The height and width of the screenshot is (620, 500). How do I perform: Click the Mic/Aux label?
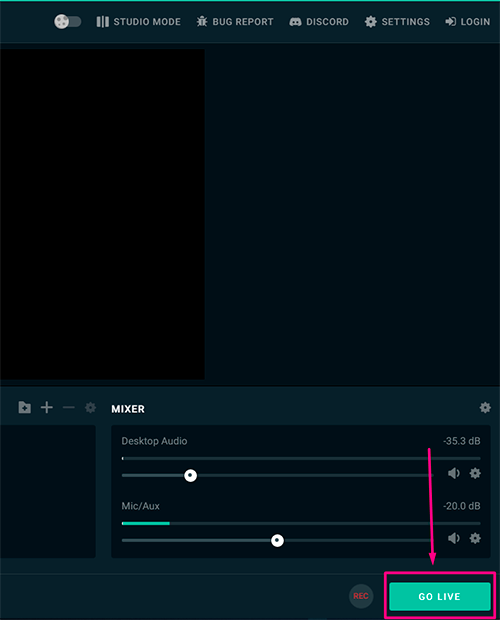[x=140, y=506]
